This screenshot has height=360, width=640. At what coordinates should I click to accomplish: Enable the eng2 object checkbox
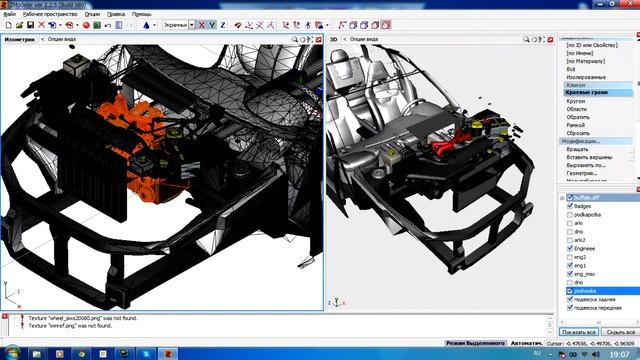tap(570, 257)
